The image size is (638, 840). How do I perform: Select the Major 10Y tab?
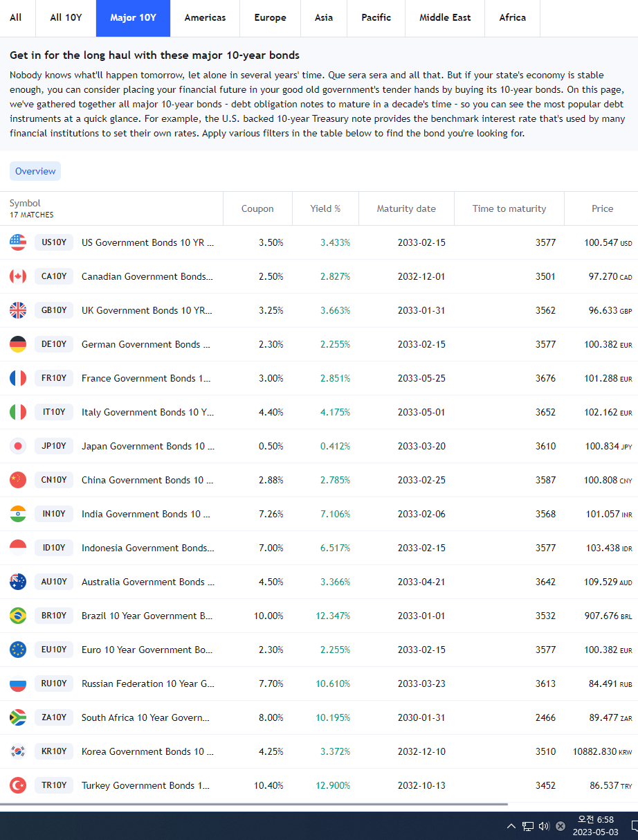(x=133, y=18)
